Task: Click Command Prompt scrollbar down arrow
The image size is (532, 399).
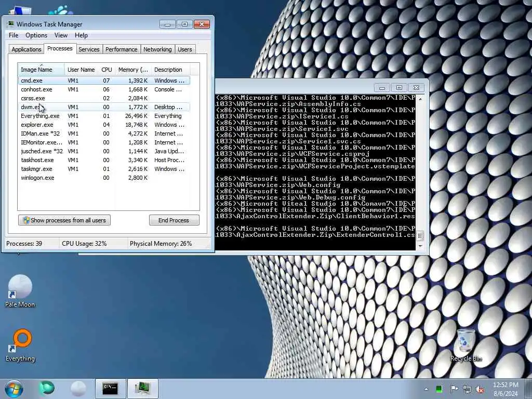Action: [420, 246]
